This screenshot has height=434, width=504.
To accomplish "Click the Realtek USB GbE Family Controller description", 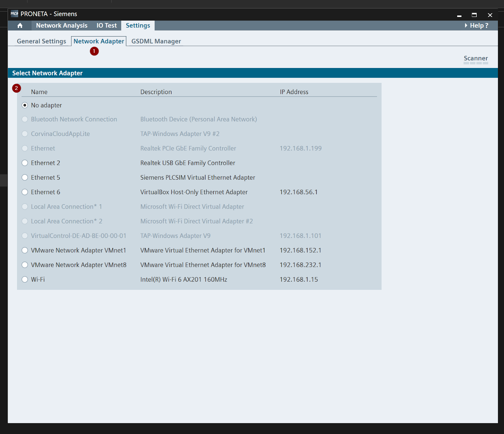I will (x=188, y=163).
